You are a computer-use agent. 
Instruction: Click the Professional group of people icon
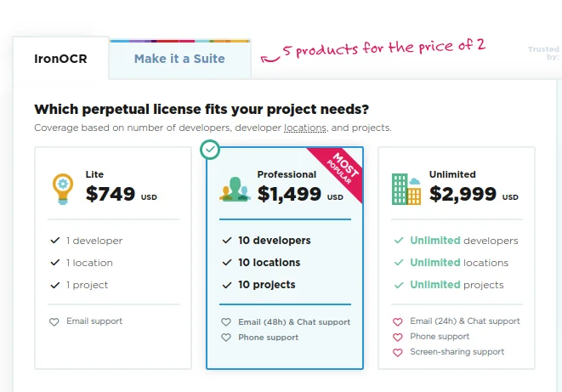(234, 189)
